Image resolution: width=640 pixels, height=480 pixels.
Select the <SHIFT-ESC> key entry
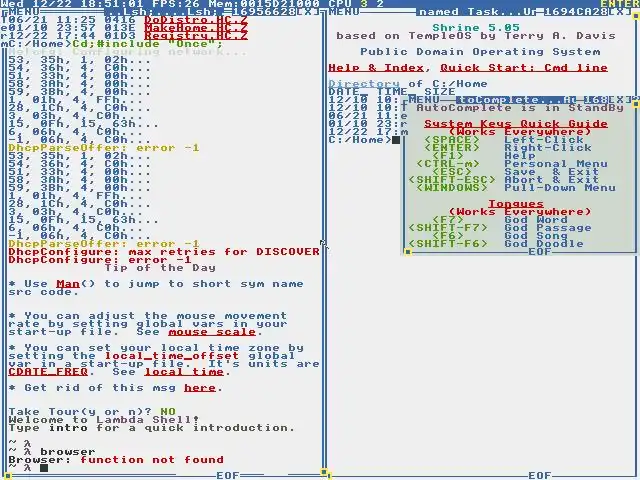click(x=452, y=180)
